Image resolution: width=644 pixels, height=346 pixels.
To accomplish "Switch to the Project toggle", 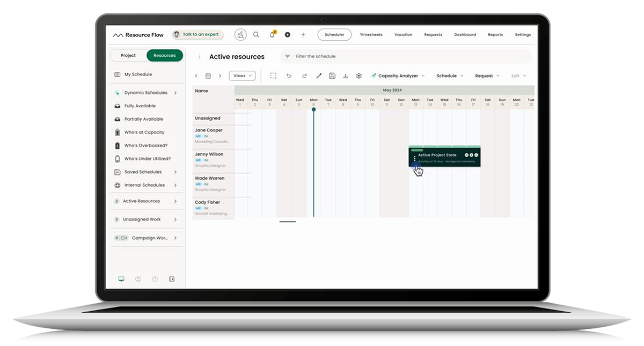I will (x=128, y=55).
